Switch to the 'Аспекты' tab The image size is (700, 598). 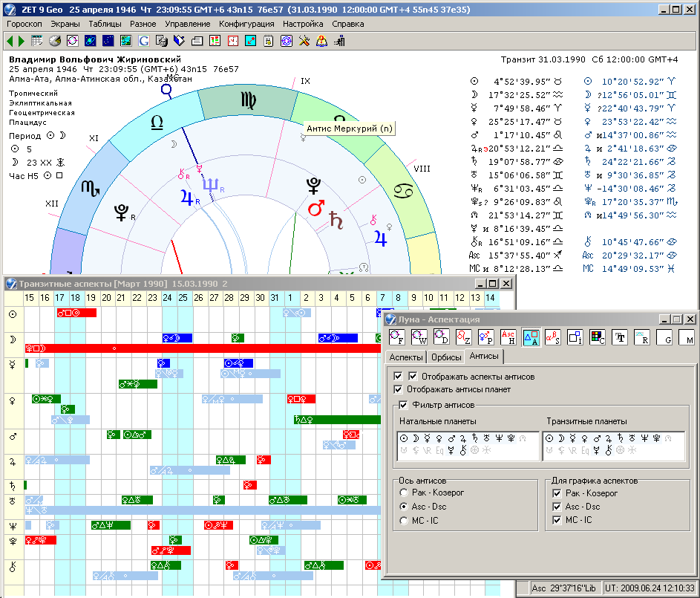406,357
